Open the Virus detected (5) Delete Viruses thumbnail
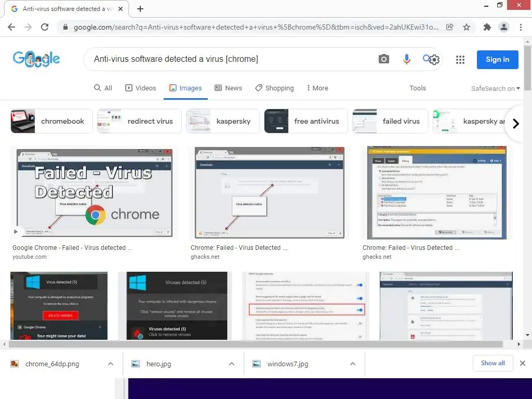Image resolution: width=532 pixels, height=399 pixels. [59, 305]
